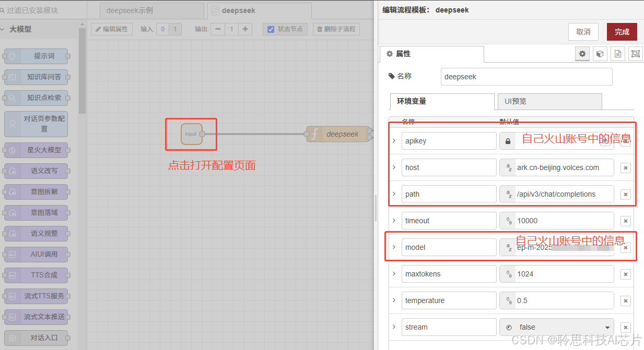The height and width of the screenshot is (350, 644).
Task: Change the host value type selector
Action: tap(508, 167)
